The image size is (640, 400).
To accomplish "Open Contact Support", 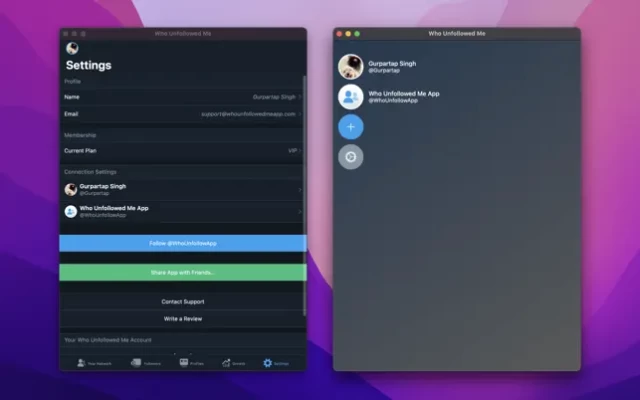I will point(182,301).
